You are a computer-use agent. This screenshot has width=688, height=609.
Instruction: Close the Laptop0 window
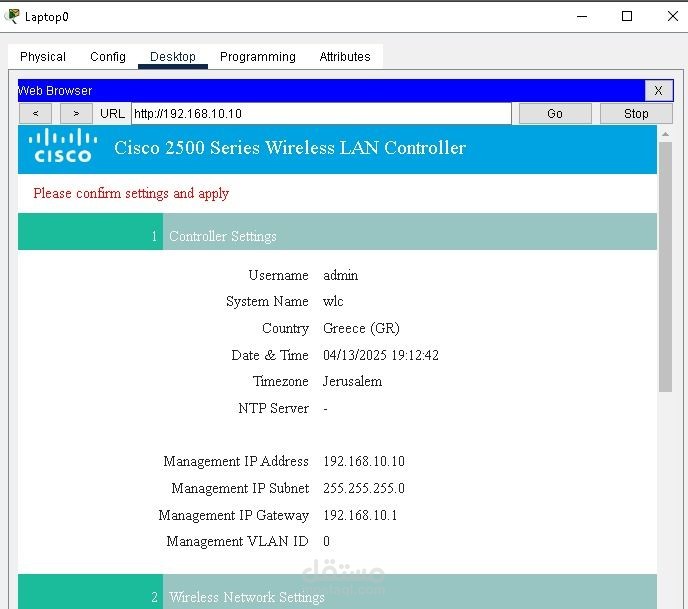click(x=673, y=17)
